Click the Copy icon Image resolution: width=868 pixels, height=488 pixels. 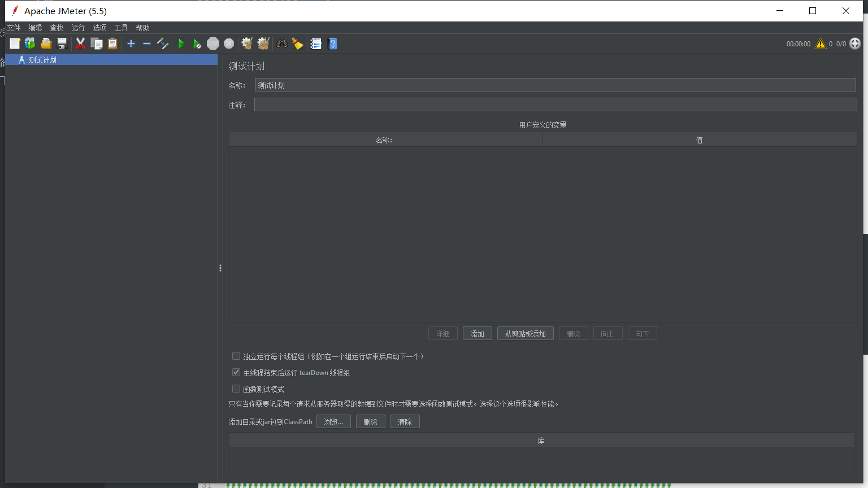[x=97, y=43]
